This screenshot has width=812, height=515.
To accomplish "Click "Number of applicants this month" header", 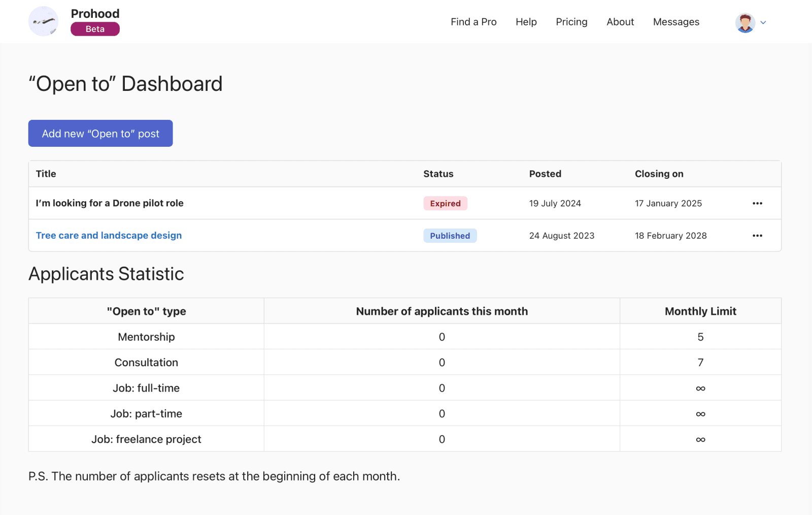I will [442, 311].
